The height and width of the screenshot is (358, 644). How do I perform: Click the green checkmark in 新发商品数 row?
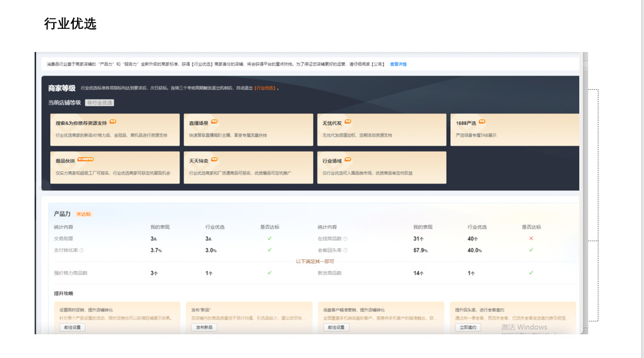click(531, 273)
